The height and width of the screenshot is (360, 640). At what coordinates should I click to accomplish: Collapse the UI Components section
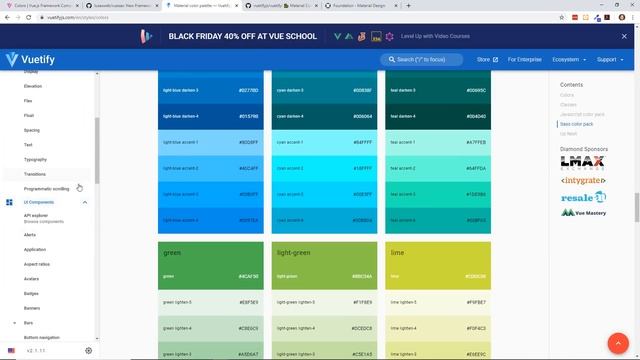point(85,202)
